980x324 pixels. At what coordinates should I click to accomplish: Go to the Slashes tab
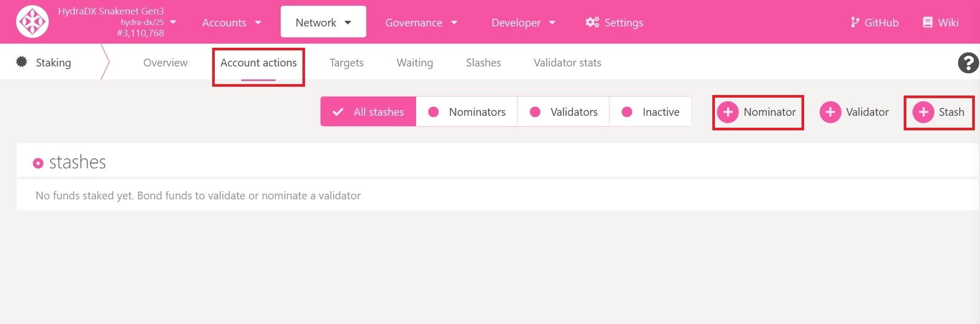483,63
